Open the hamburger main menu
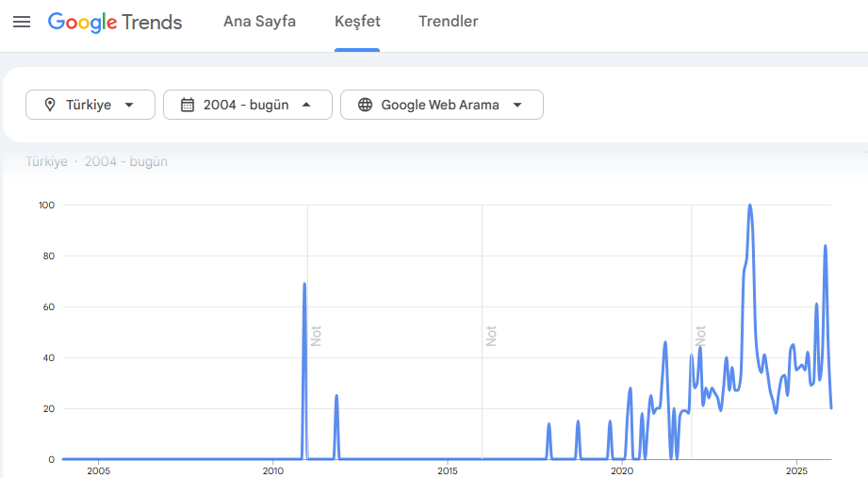The height and width of the screenshot is (478, 868). tap(22, 22)
